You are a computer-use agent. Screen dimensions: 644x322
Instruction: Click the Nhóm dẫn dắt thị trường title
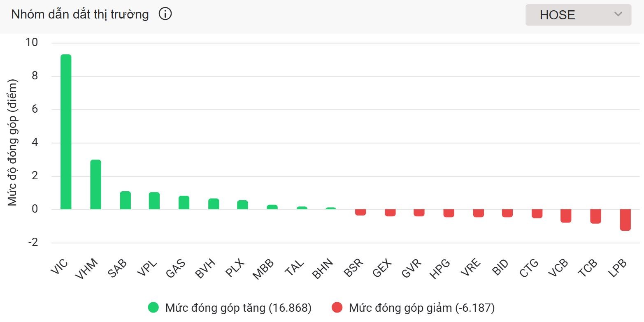(80, 15)
